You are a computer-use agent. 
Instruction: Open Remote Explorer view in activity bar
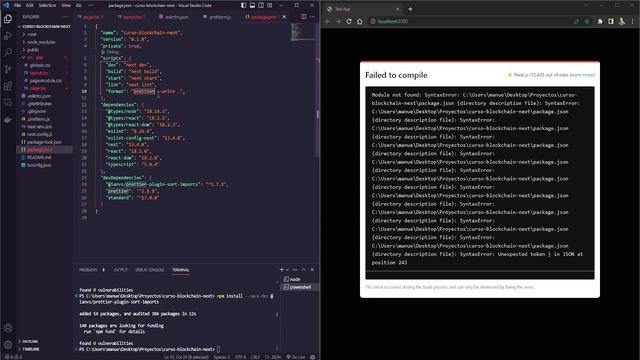pos(8,102)
